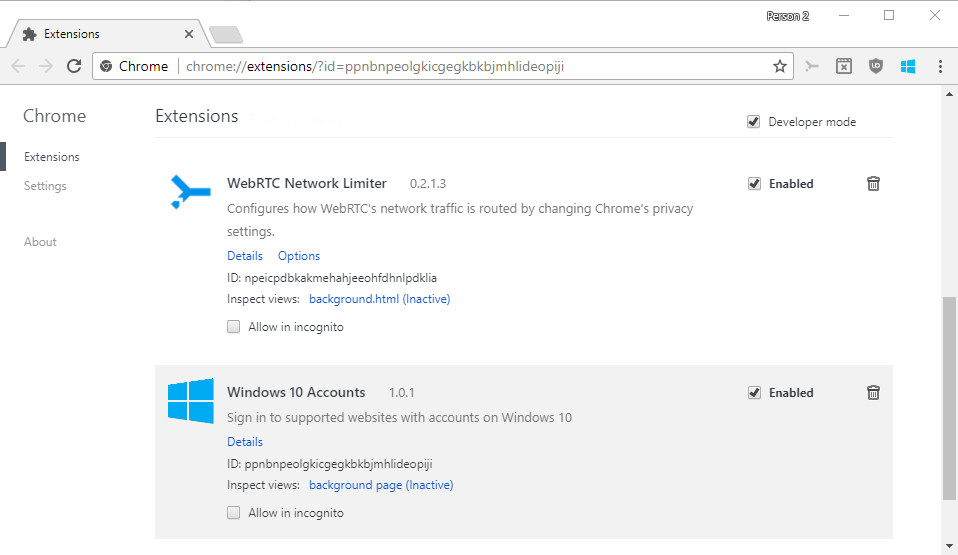Go forward with the browser forward arrow
Image resolution: width=958 pixels, height=555 pixels.
click(46, 66)
